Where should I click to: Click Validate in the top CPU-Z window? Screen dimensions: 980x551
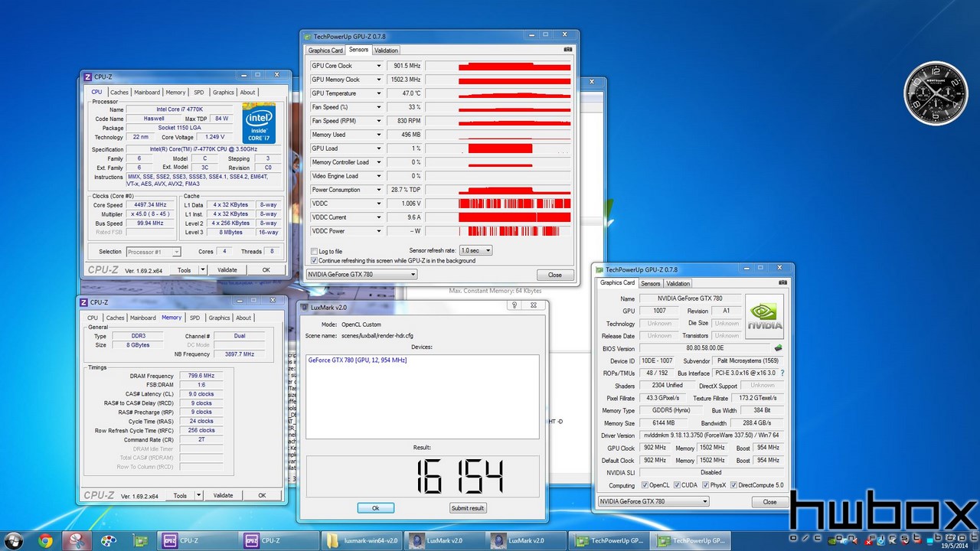tap(227, 270)
